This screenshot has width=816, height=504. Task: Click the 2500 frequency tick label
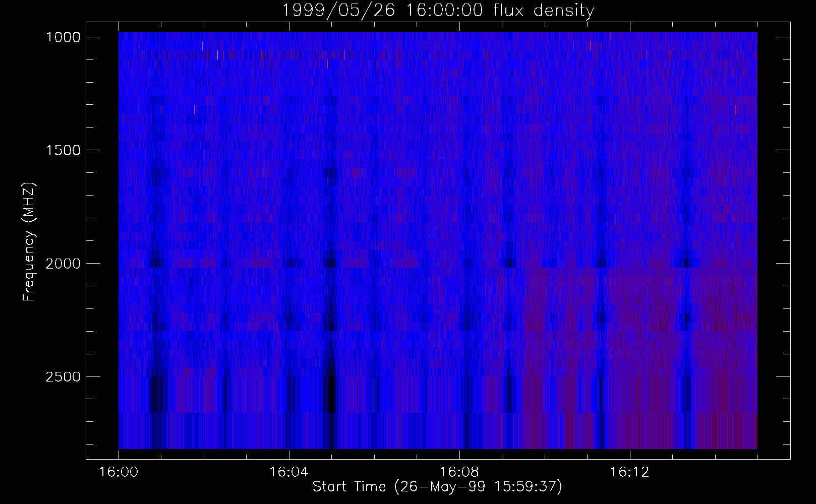coord(63,377)
